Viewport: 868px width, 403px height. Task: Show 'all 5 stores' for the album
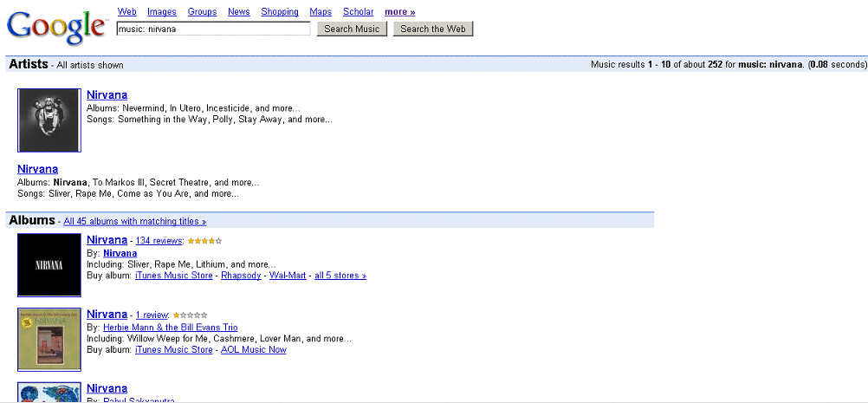pos(340,276)
